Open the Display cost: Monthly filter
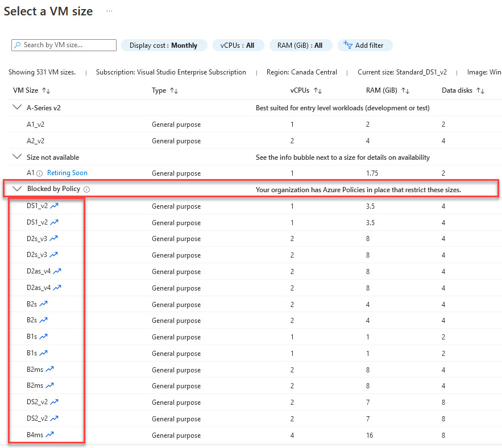The image size is (502, 448). pos(164,45)
